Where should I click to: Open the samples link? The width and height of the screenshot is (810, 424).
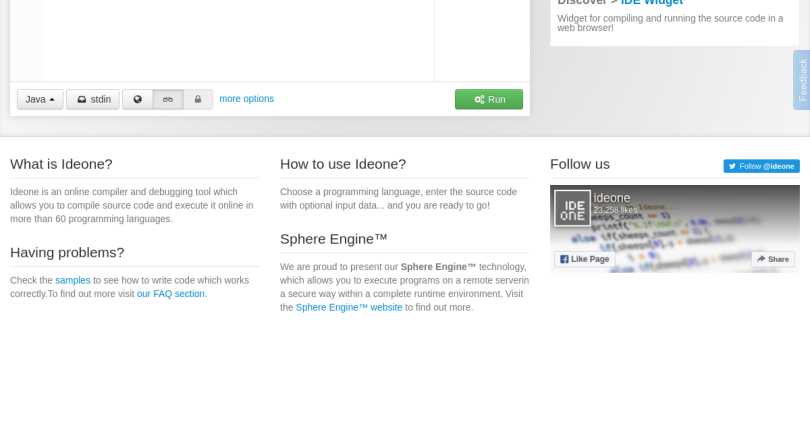click(x=72, y=280)
